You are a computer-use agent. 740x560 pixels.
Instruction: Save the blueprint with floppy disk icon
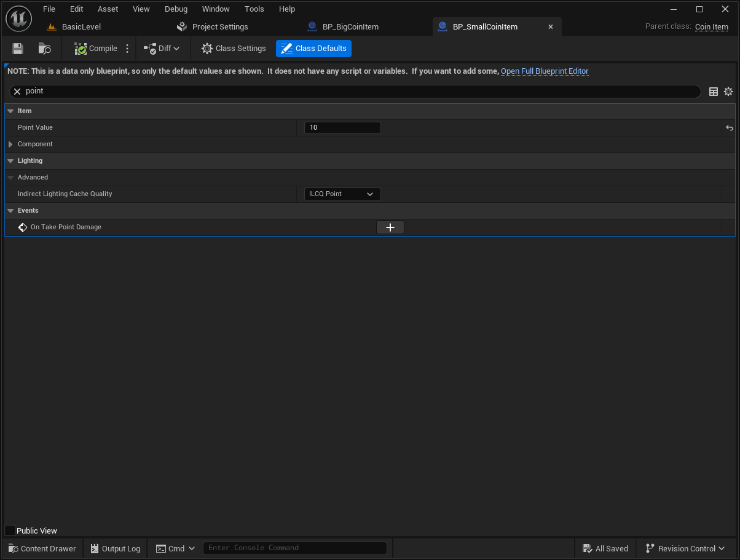click(18, 49)
